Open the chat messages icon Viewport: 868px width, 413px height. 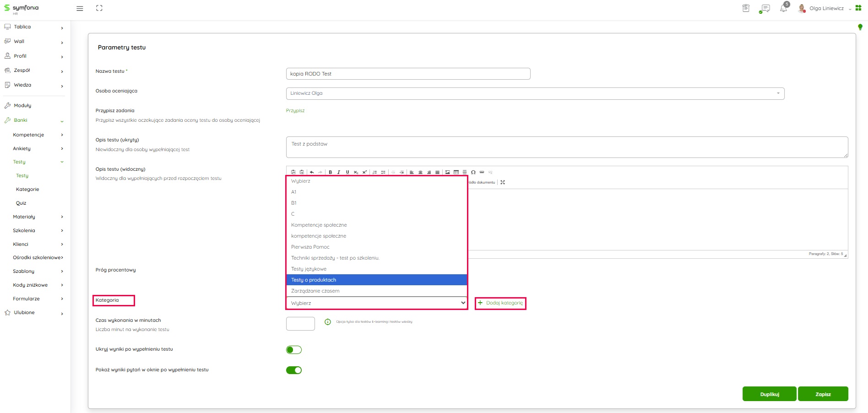point(764,9)
